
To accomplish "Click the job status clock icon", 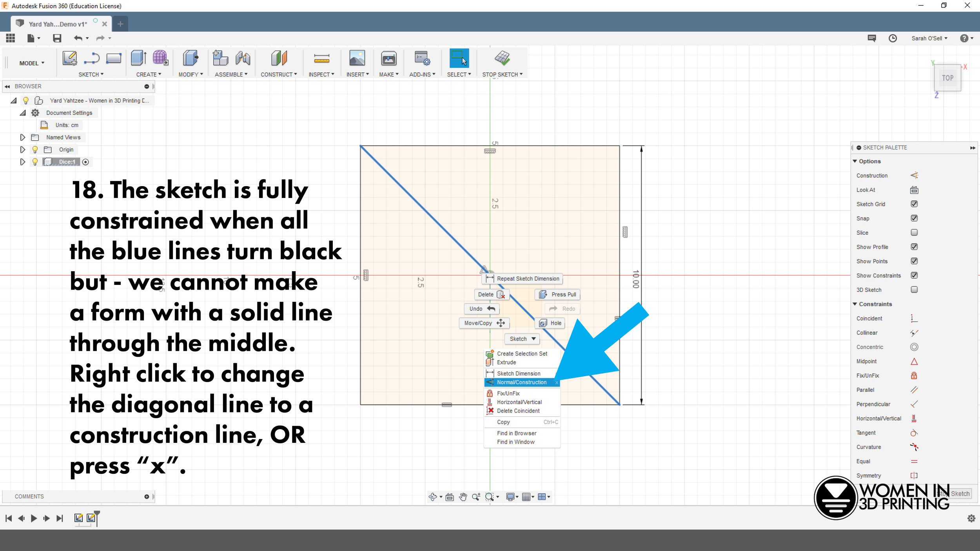I will tap(893, 38).
